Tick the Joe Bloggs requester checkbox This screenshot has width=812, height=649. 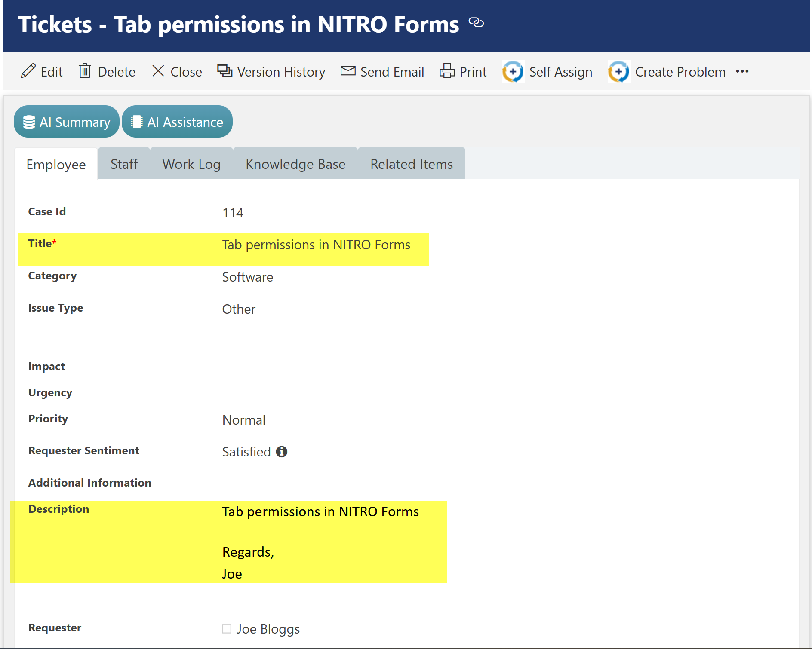click(x=227, y=629)
